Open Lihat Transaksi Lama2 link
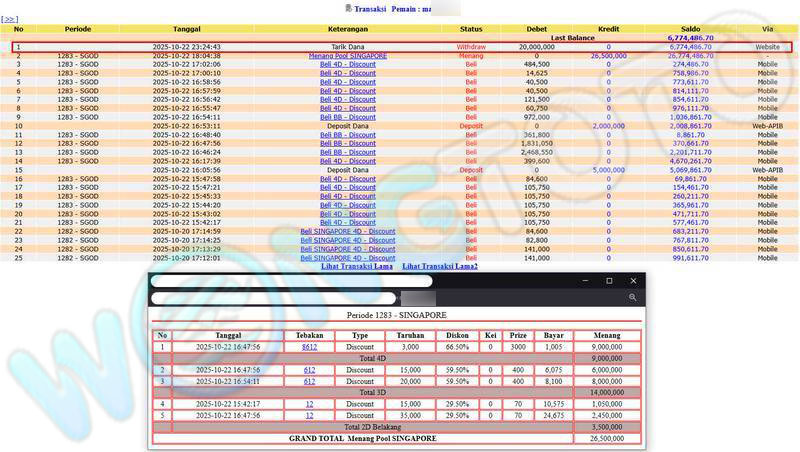800x452 pixels. [439, 266]
